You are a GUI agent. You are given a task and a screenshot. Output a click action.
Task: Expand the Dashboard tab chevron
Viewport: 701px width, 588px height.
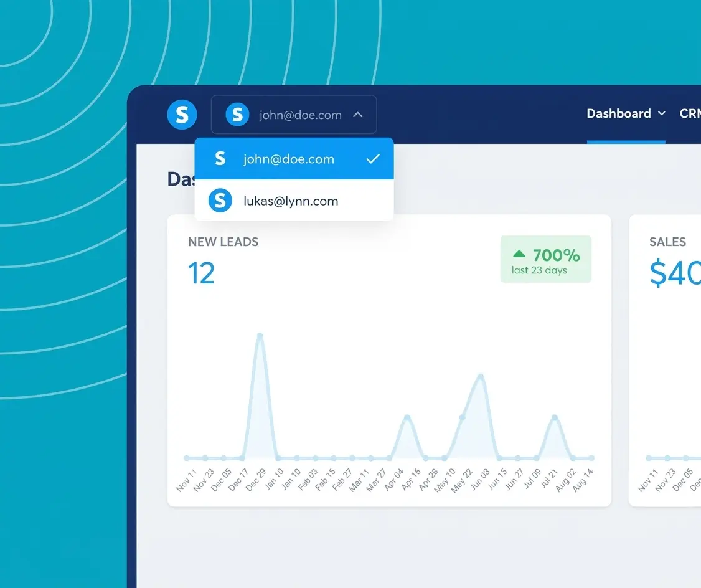tap(662, 113)
